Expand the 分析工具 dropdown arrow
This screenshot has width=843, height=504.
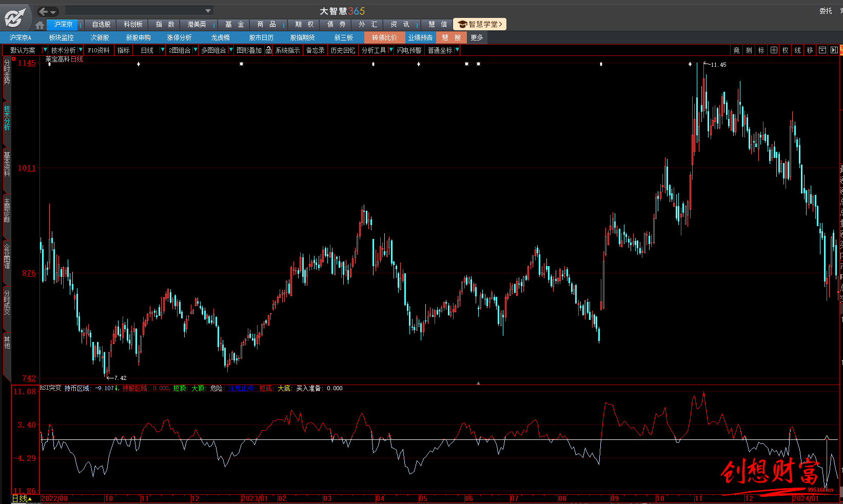[x=391, y=50]
